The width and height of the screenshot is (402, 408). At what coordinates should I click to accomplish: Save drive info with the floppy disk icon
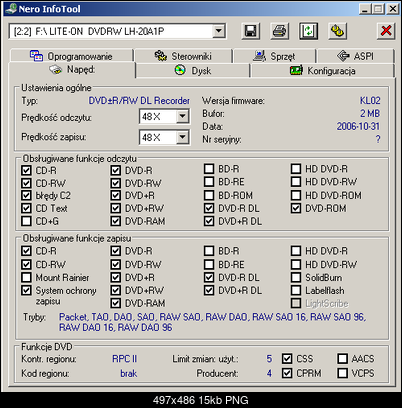[251, 31]
